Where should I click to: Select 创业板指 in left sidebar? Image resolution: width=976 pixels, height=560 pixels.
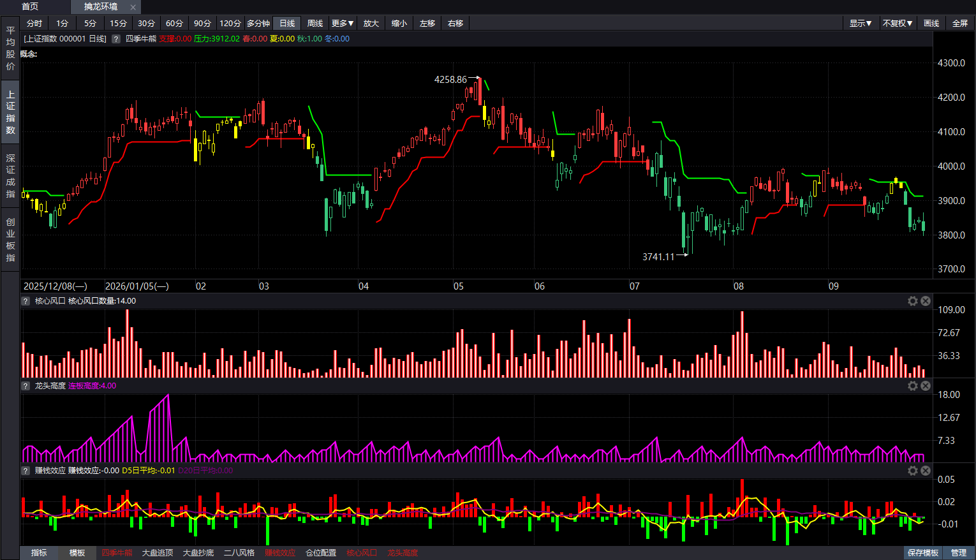pos(10,239)
